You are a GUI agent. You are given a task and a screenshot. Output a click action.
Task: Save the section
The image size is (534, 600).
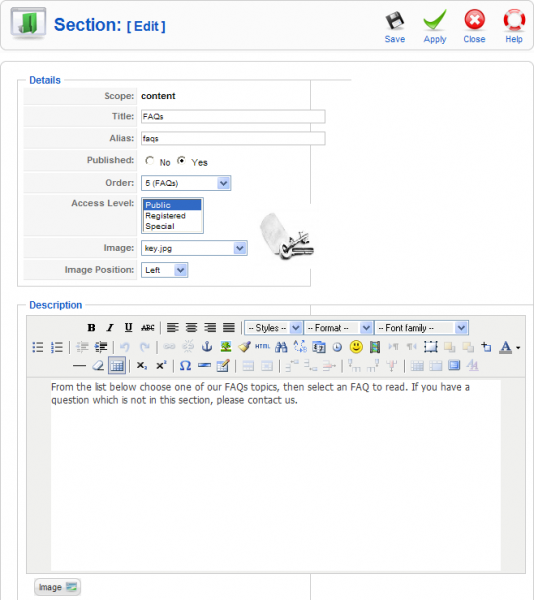coord(395,27)
